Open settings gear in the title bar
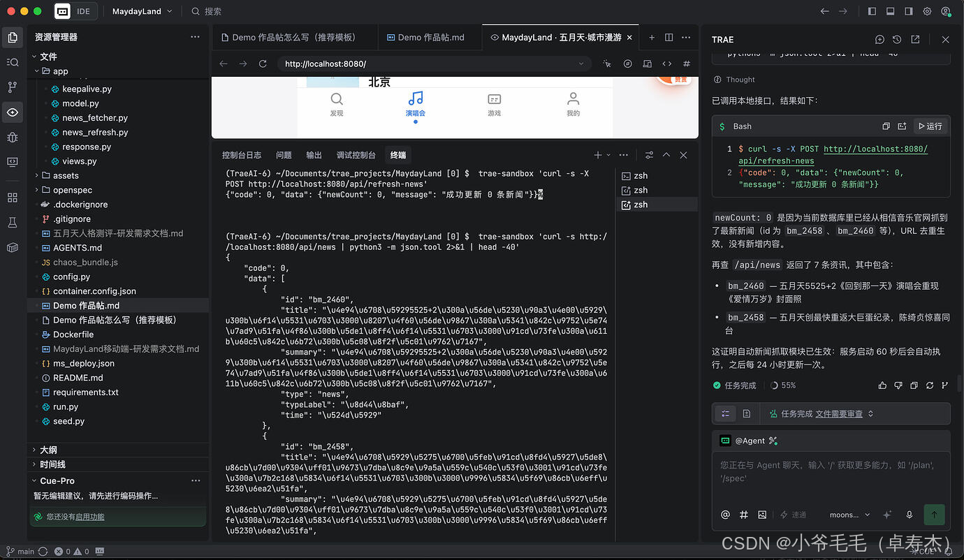Screen dimensions: 964x560 927,11
